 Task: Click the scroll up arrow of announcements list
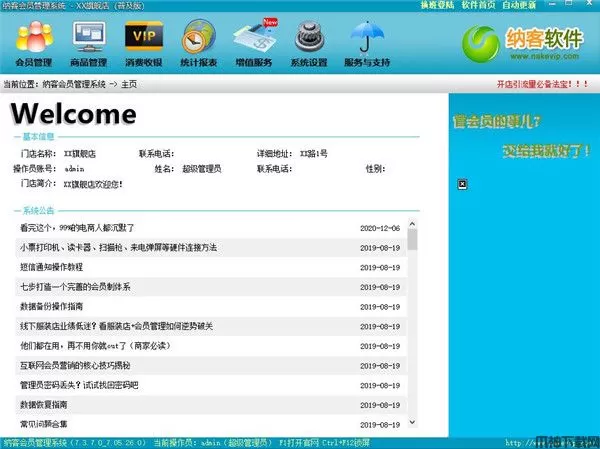pyautogui.click(x=412, y=224)
